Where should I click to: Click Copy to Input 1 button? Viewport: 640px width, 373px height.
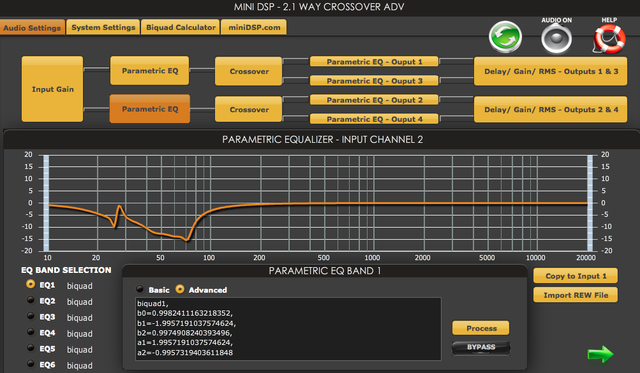pyautogui.click(x=576, y=276)
